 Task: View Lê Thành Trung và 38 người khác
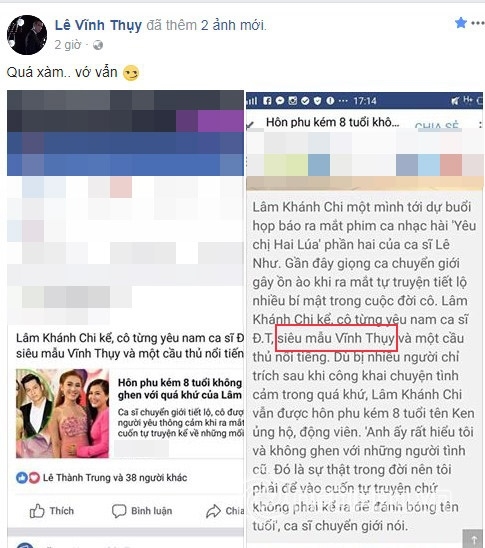pos(115,477)
